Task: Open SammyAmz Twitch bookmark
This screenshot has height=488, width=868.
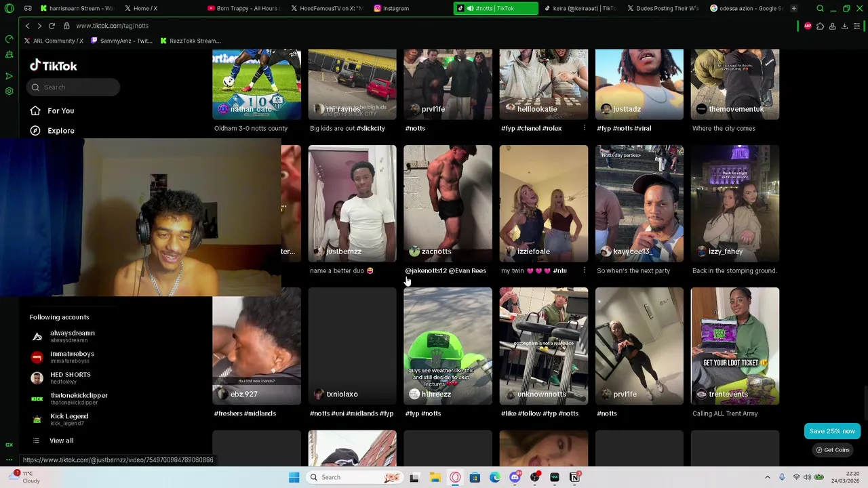Action: (x=122, y=41)
